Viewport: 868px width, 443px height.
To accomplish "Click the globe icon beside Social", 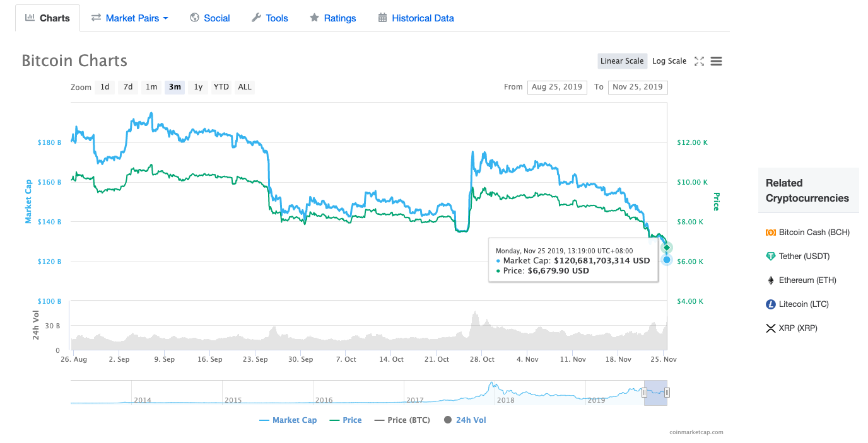I will (x=194, y=18).
